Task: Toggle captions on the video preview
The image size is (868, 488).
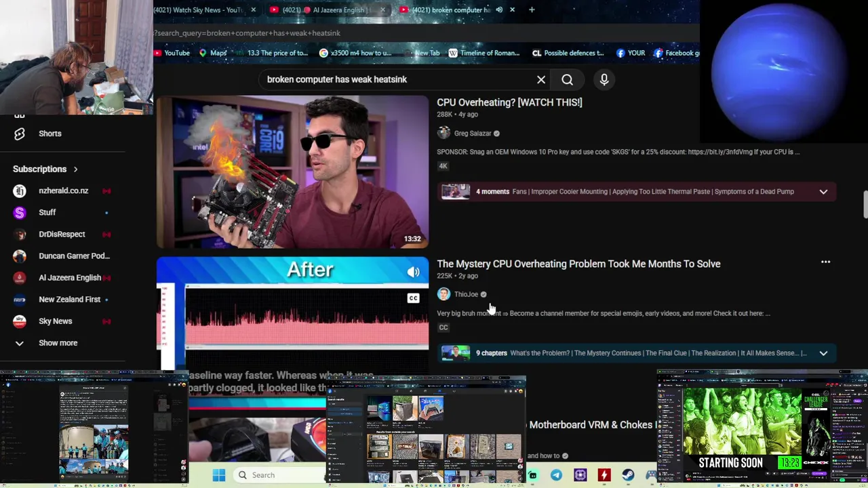Action: [413, 298]
